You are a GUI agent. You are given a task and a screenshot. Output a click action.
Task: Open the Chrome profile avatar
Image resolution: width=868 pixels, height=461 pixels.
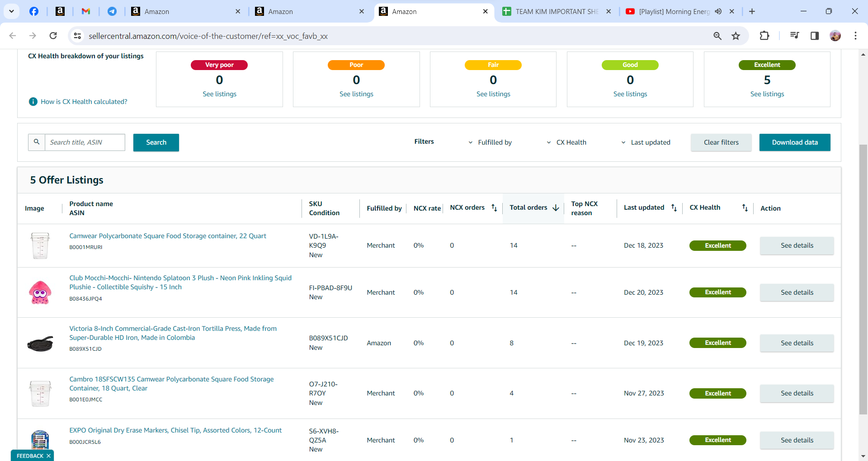tap(835, 36)
